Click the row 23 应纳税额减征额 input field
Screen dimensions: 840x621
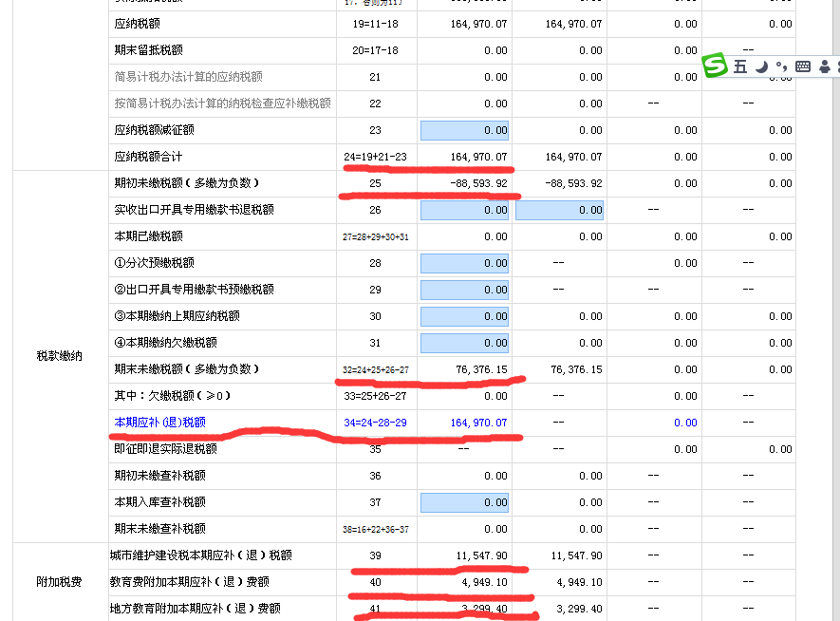point(463,130)
